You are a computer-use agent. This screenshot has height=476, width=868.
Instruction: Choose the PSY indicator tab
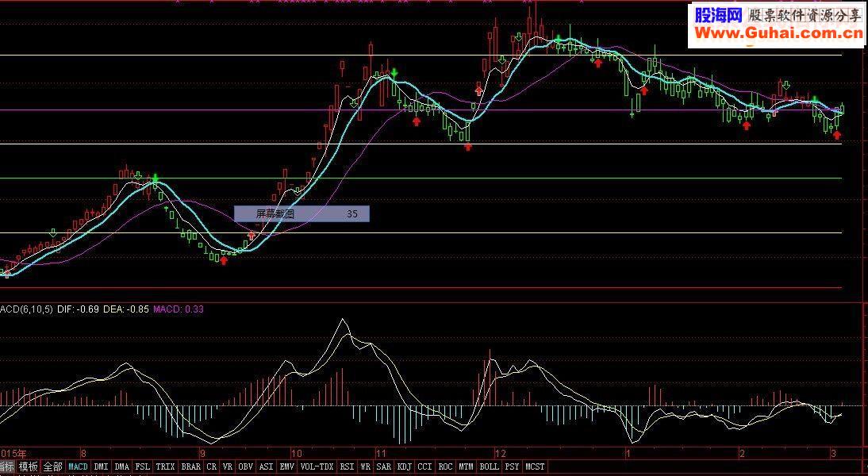[512, 466]
